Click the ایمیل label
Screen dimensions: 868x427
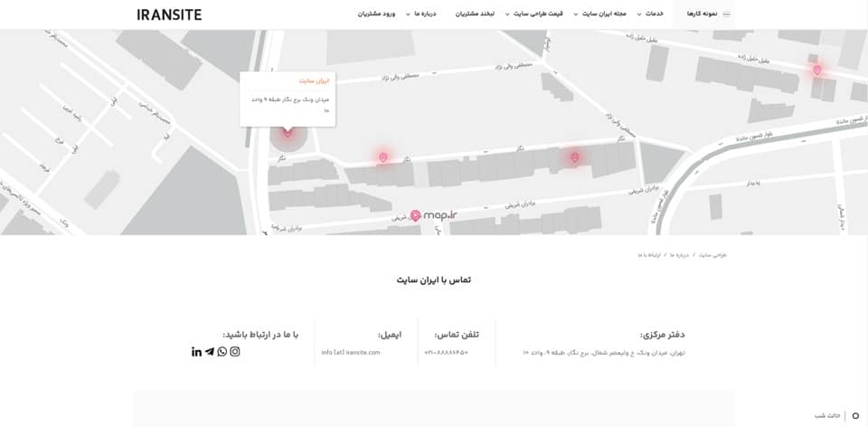(390, 335)
